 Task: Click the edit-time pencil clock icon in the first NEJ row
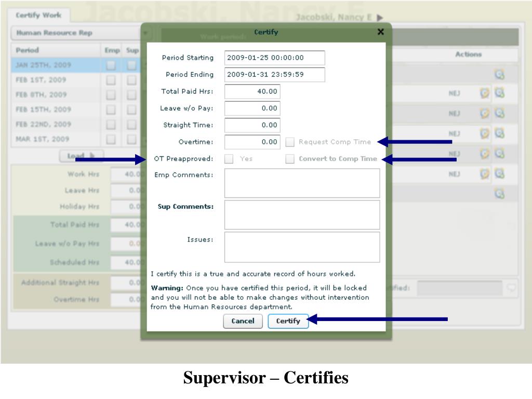pyautogui.click(x=485, y=92)
